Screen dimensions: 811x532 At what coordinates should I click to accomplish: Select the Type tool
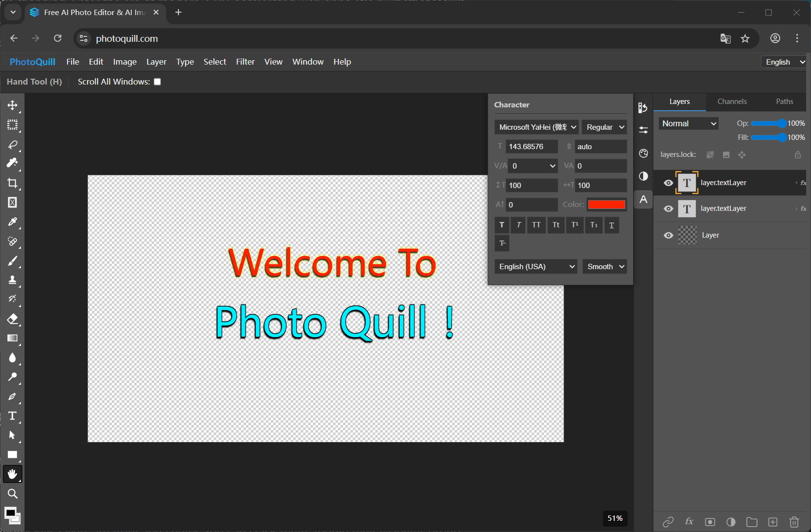pyautogui.click(x=13, y=416)
